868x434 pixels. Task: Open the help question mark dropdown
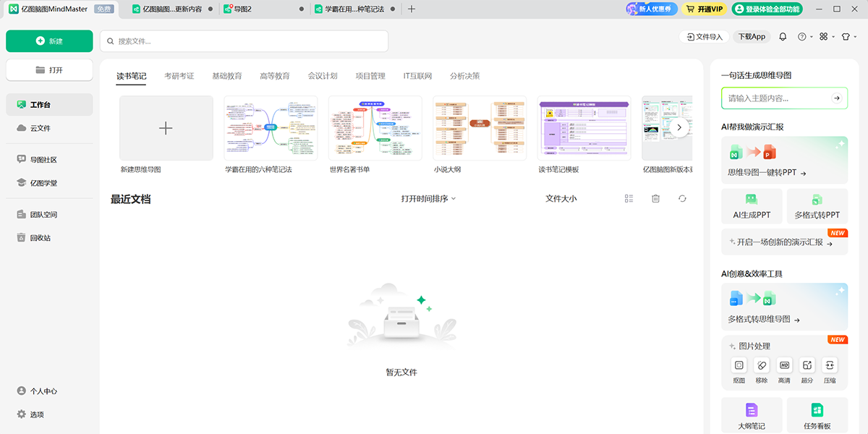(805, 37)
